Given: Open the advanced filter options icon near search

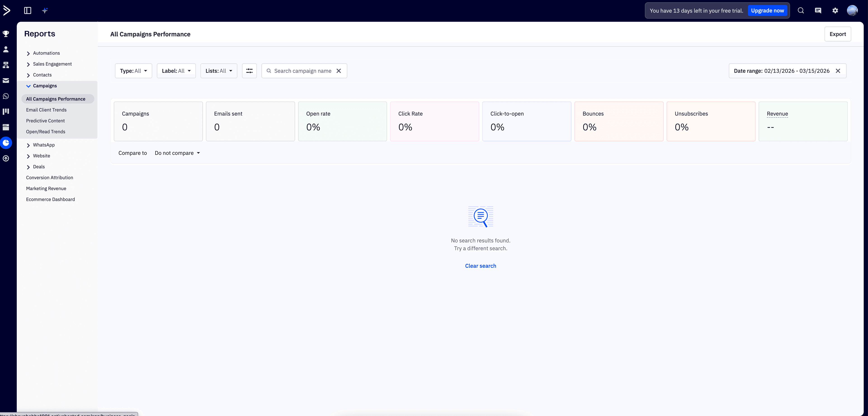Looking at the screenshot, I should pyautogui.click(x=249, y=71).
